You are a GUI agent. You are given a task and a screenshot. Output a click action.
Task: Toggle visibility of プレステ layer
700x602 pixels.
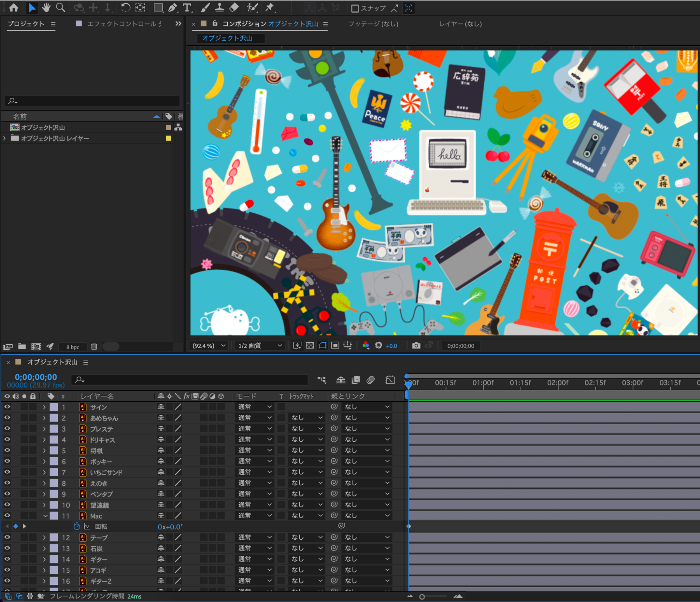click(x=7, y=429)
